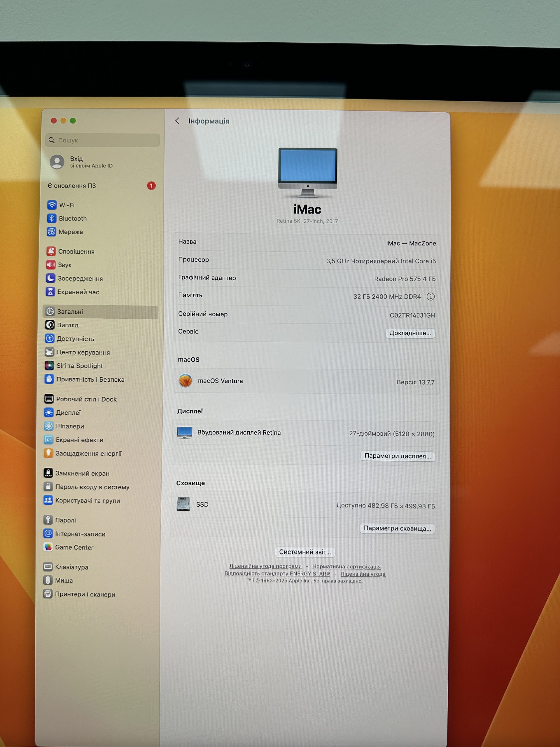The width and height of the screenshot is (560, 747).
Task: Open Сповіщення bell icon
Action: tap(51, 251)
